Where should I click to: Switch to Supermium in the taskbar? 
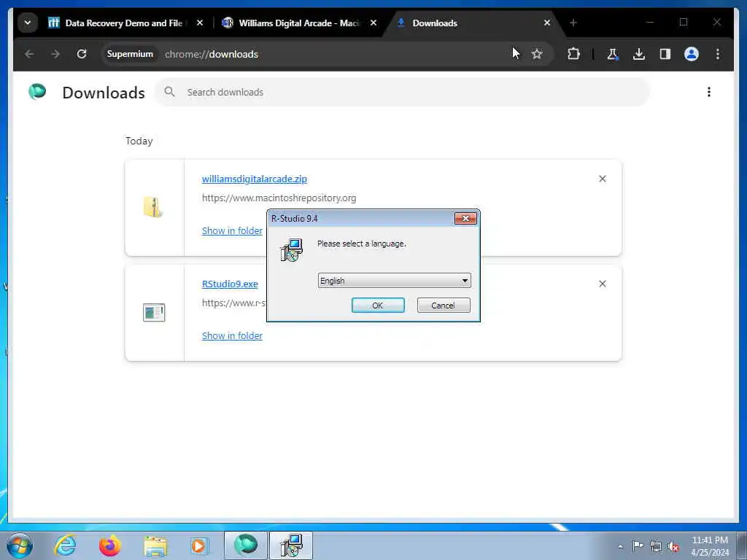(x=245, y=545)
